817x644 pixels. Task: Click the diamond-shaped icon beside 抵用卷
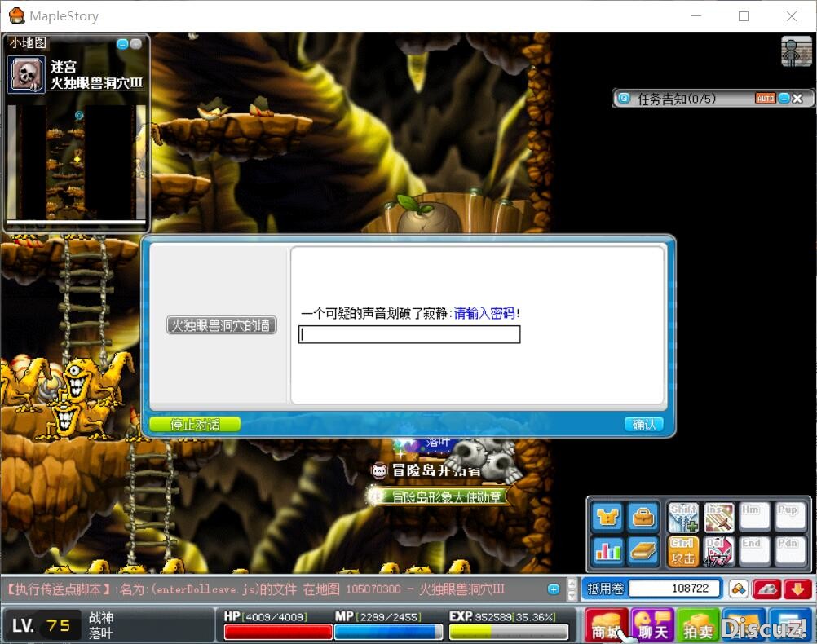(739, 589)
